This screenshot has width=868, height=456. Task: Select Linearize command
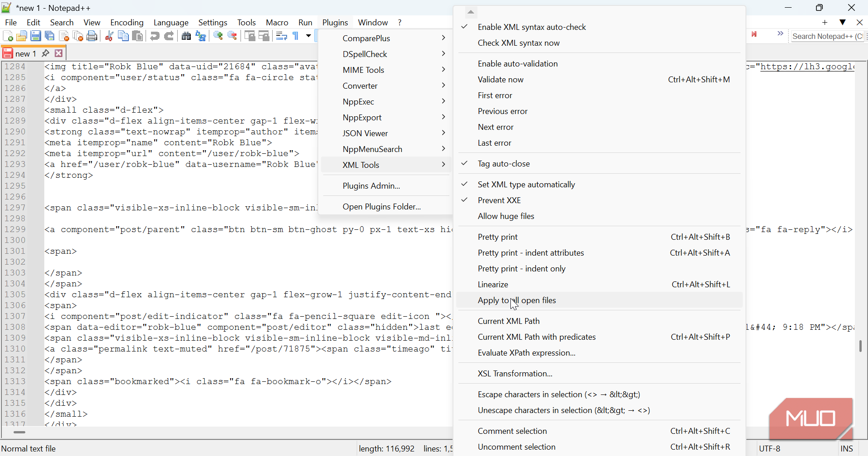coord(599,285)
